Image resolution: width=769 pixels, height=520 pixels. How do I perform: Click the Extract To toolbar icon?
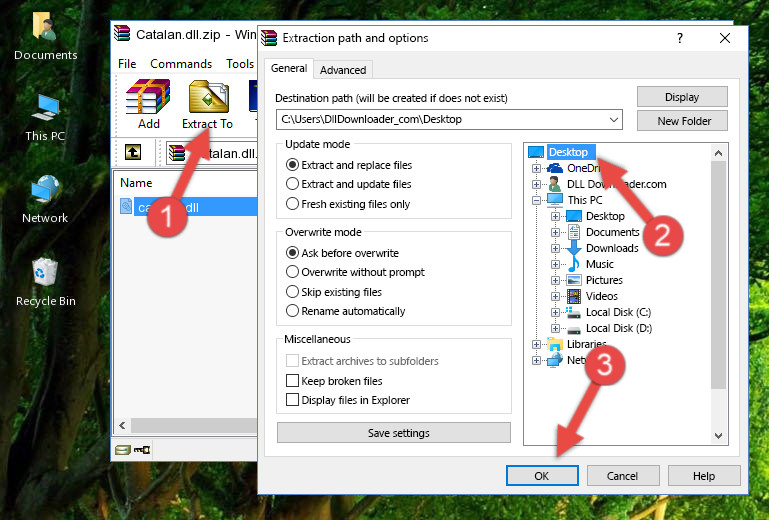tap(208, 97)
